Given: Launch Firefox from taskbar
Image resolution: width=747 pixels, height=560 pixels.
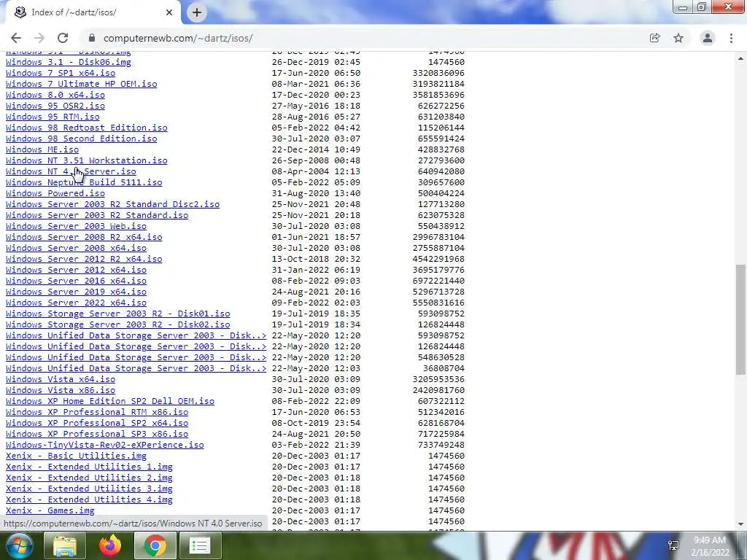Looking at the screenshot, I should (x=110, y=545).
